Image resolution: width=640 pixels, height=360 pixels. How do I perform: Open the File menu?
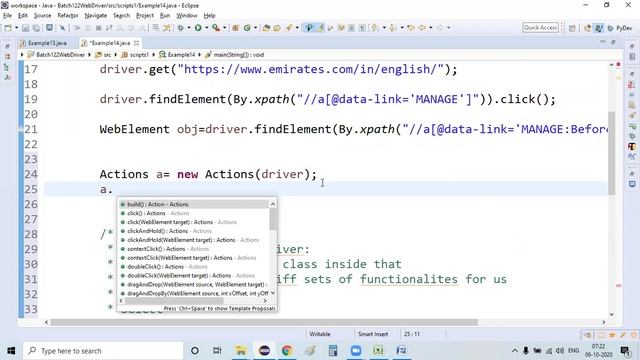(x=7, y=16)
